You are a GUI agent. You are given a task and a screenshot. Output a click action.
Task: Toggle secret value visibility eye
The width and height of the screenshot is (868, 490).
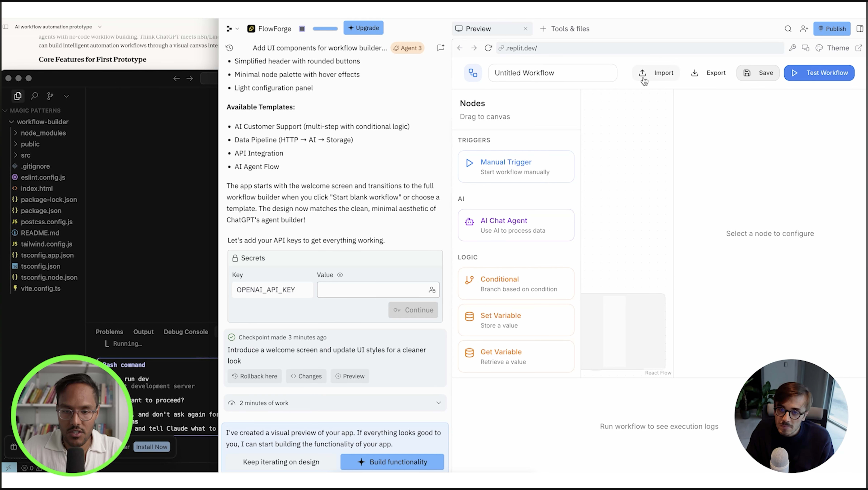coord(340,275)
